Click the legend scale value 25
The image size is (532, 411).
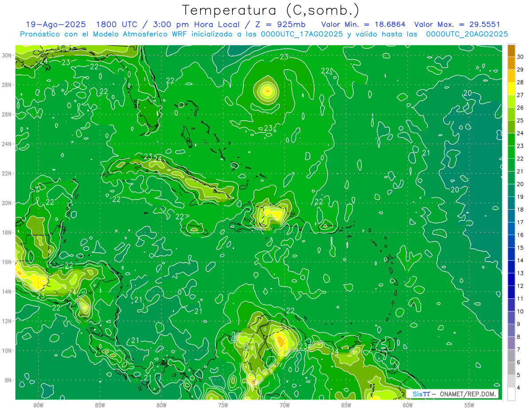tap(520, 120)
